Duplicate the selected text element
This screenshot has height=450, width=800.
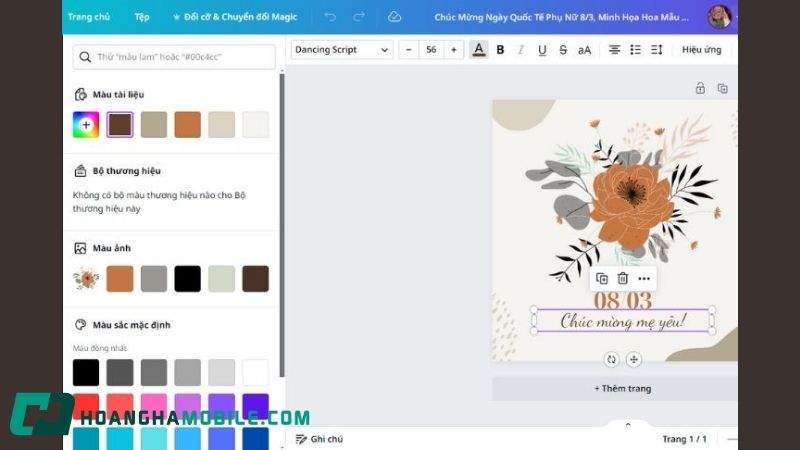[601, 278]
